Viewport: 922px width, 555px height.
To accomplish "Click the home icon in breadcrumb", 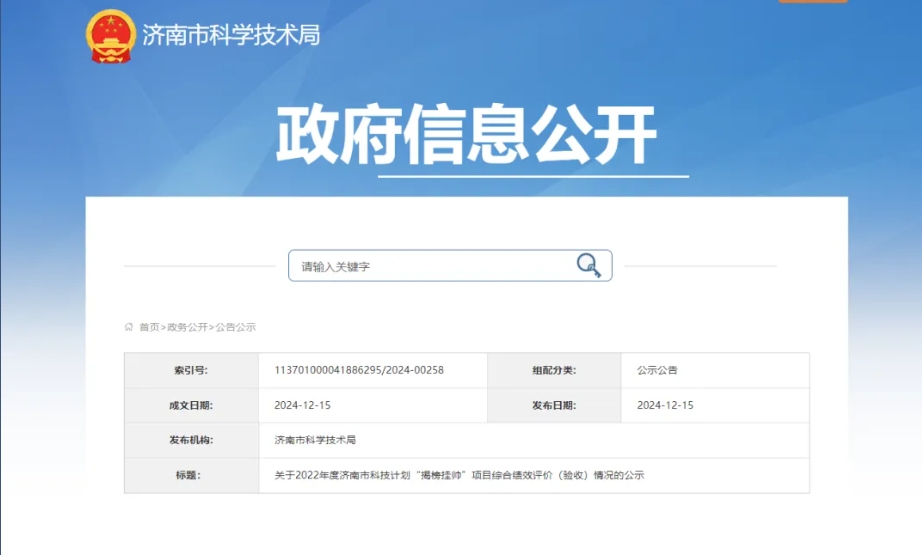I will tap(129, 327).
